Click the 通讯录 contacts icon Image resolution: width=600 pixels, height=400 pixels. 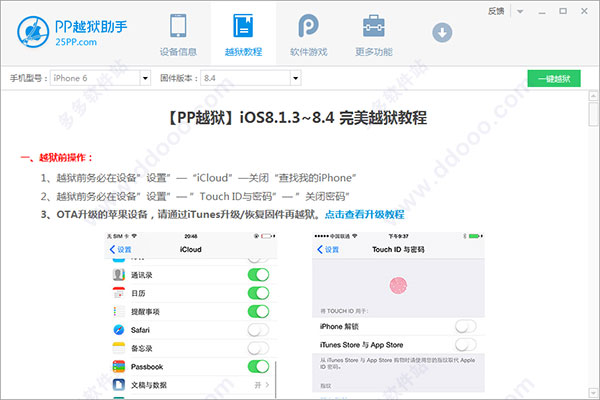(x=119, y=274)
